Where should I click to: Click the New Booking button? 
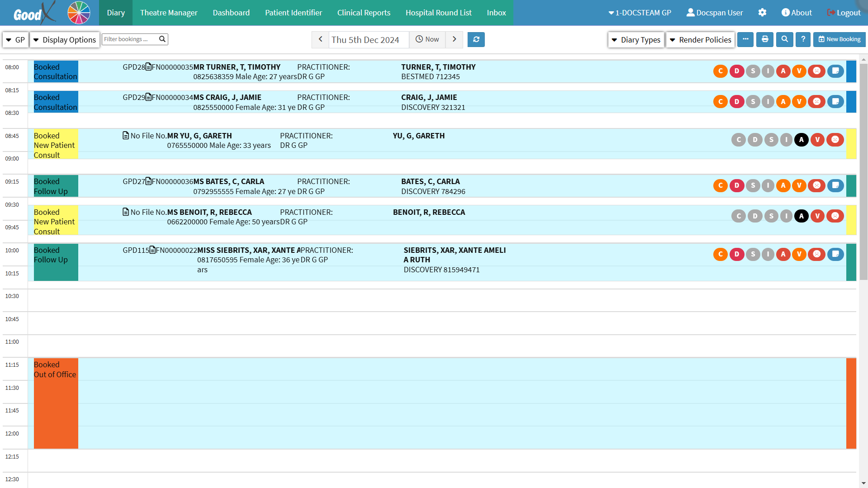tap(840, 40)
